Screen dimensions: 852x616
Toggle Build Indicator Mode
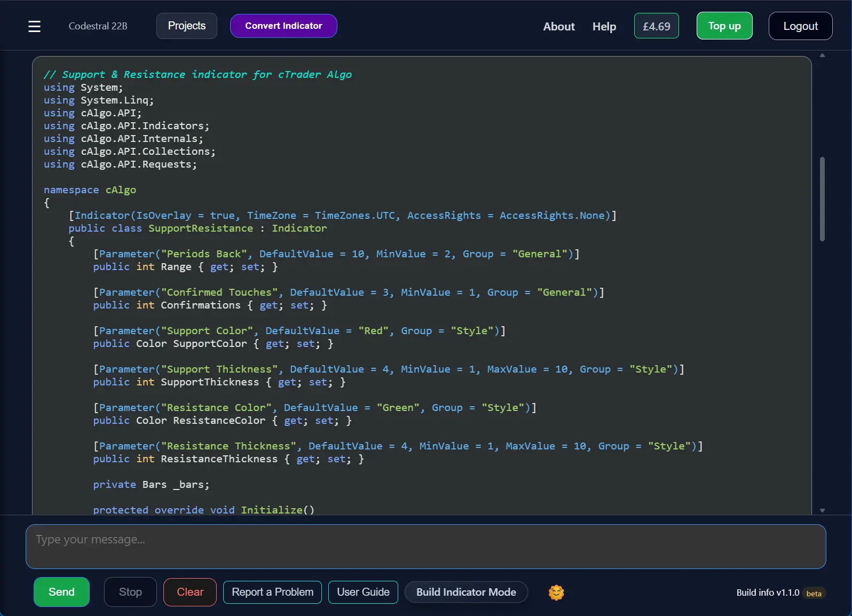(x=466, y=592)
